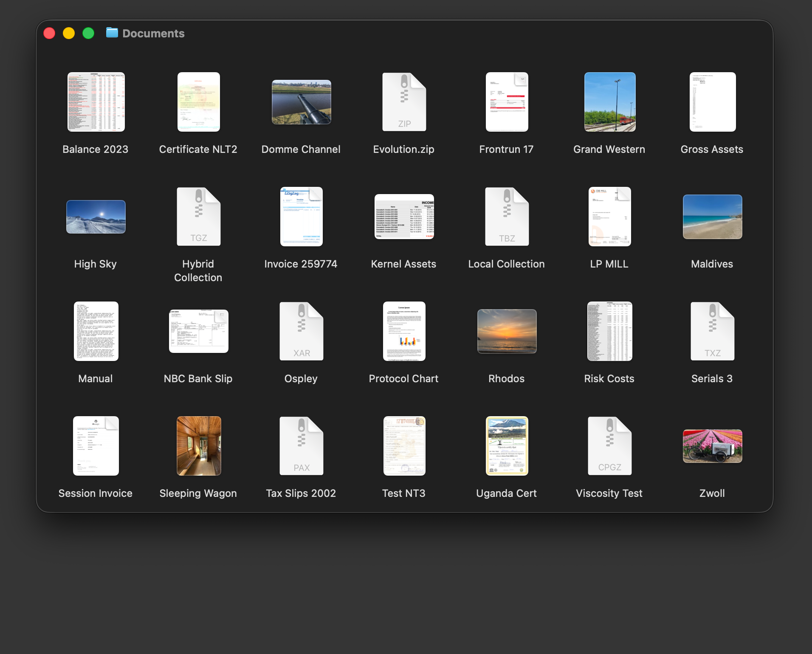Click the green full-screen window button

[x=88, y=33]
